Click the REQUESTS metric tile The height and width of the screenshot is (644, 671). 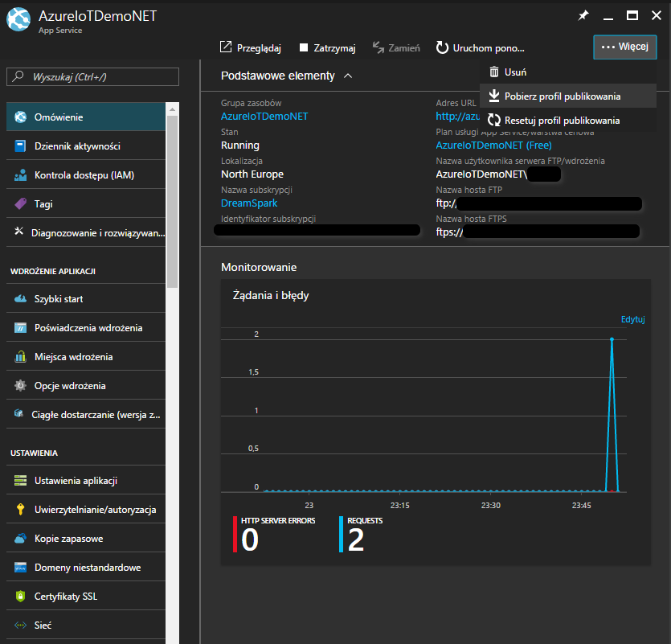(x=361, y=535)
